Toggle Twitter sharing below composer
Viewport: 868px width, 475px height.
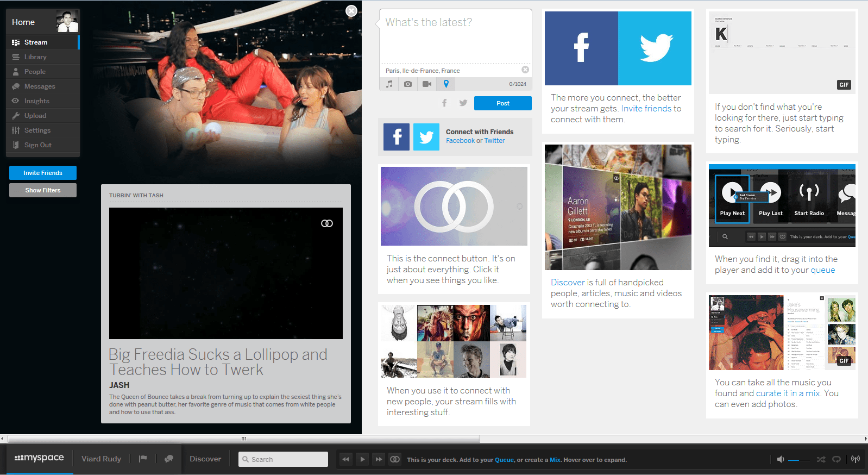pyautogui.click(x=463, y=103)
